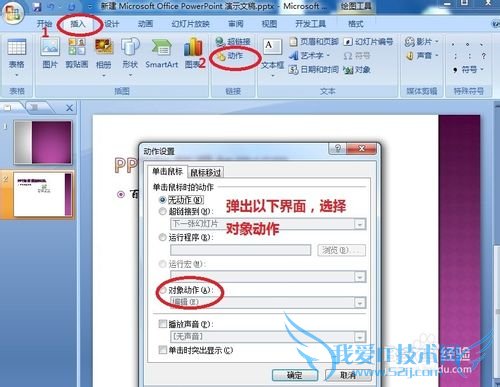Switch to the 格式 ribbon tab
The width and height of the screenshot is (500, 387).
pyautogui.click(x=355, y=24)
